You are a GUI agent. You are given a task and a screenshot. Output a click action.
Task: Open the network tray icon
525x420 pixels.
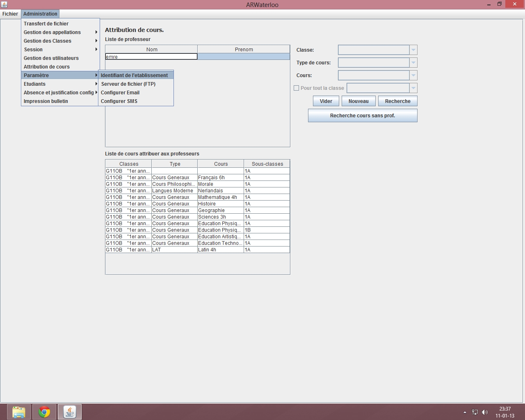click(x=475, y=412)
